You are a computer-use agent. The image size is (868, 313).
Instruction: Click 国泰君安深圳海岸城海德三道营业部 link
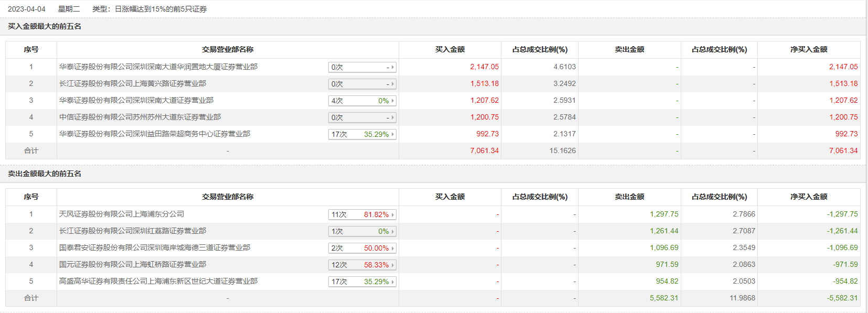pos(155,248)
